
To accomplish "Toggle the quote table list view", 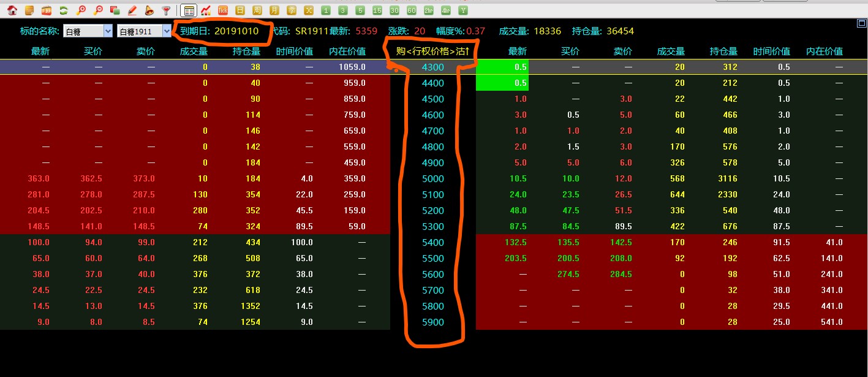I will click(189, 10).
